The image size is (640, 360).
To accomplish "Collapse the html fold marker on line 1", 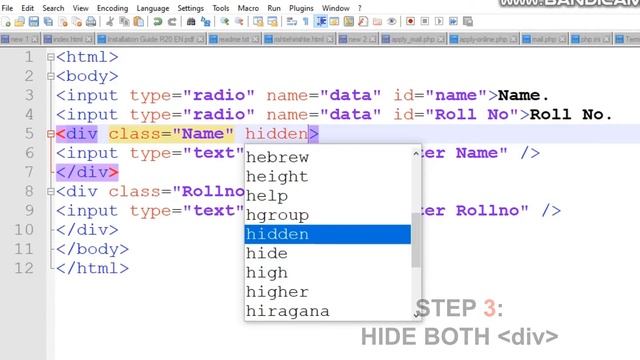I will (x=51, y=57).
